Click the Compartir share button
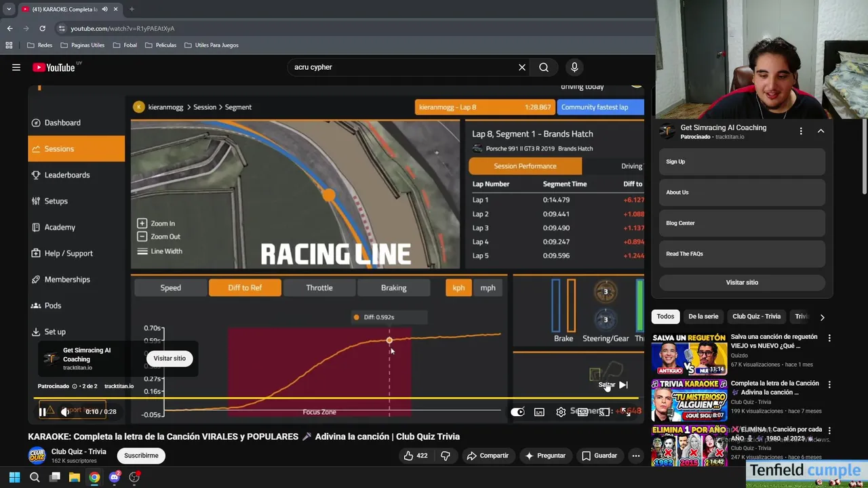 [x=488, y=455]
